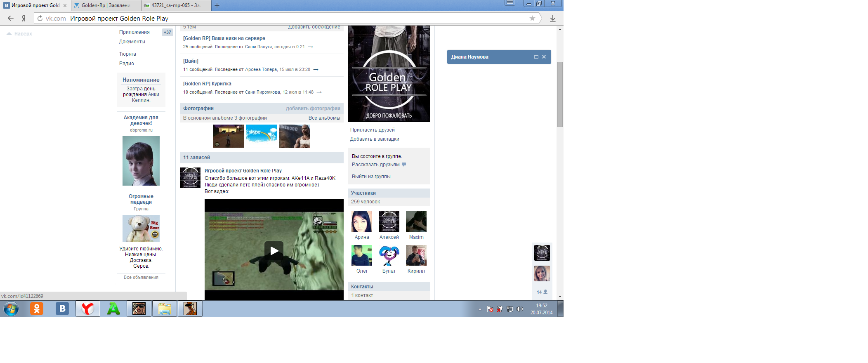Open the yellow car game photo
The width and height of the screenshot is (868, 363).
point(228,136)
